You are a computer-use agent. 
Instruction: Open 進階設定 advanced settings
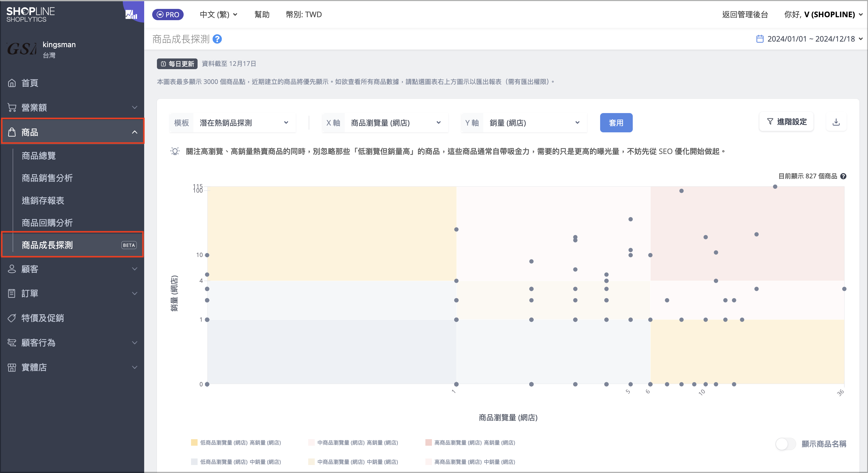coord(786,122)
